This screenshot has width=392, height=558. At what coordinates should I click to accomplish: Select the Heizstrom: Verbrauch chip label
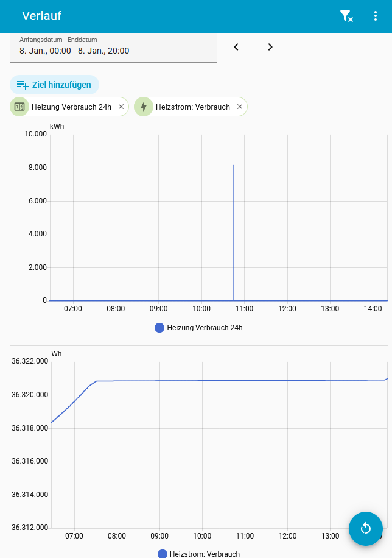click(x=193, y=107)
